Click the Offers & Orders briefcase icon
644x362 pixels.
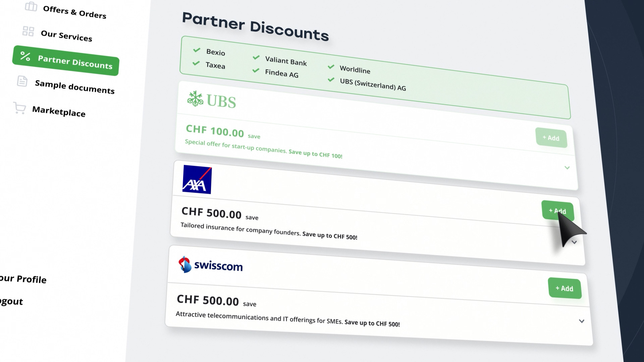click(x=31, y=6)
